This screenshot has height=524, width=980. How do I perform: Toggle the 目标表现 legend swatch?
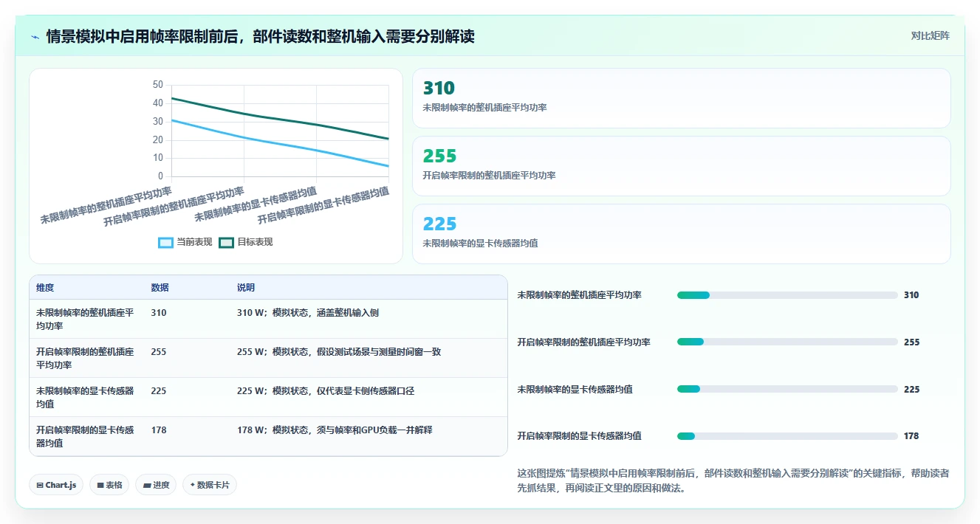pos(227,242)
